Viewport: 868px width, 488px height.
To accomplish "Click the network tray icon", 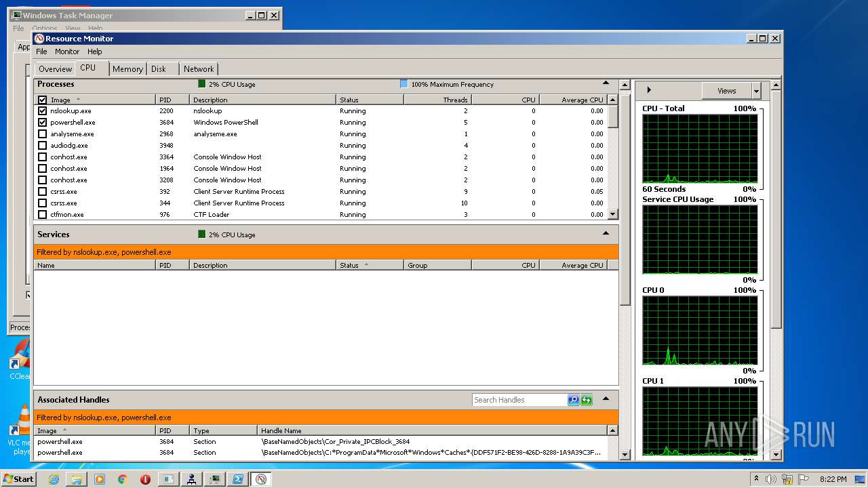I will [x=787, y=479].
